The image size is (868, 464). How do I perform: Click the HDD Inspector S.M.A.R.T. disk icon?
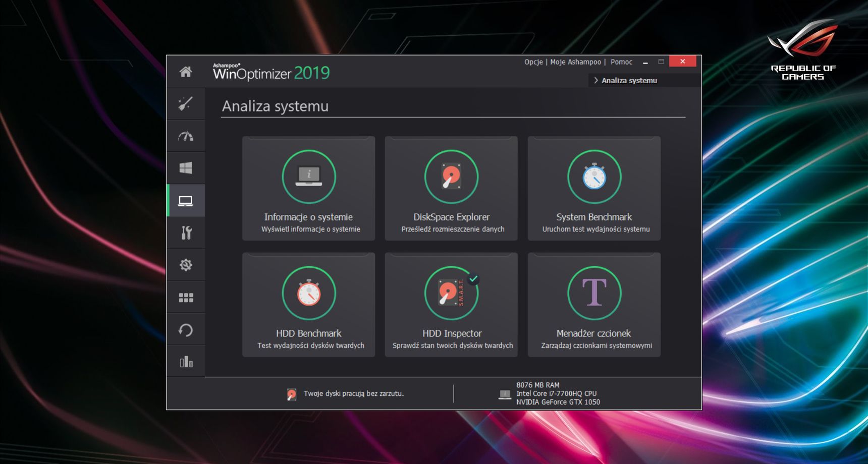451,293
